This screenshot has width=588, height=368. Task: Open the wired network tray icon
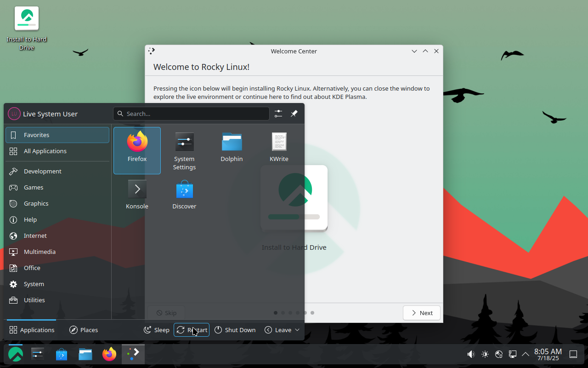pos(513,354)
